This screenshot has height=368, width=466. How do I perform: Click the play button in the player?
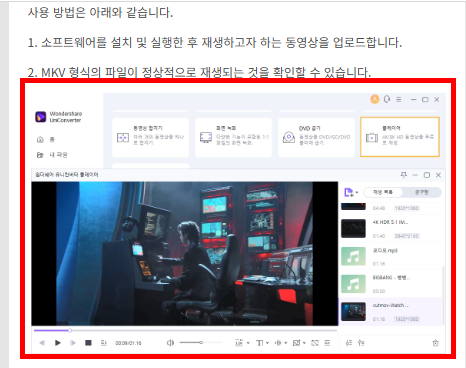(58, 343)
